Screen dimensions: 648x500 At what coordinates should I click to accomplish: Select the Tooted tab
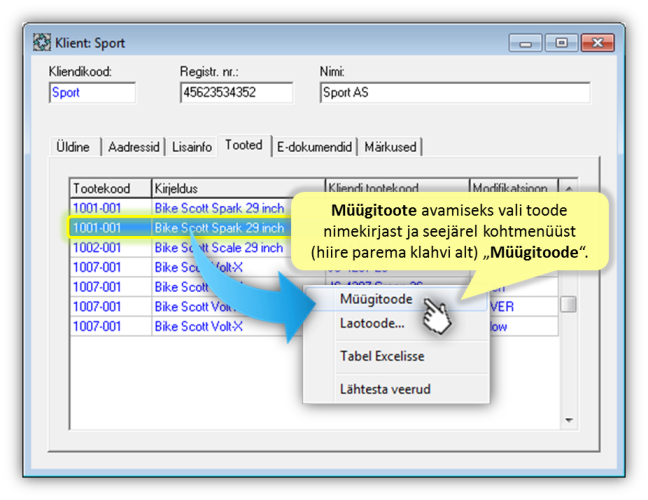tap(244, 145)
